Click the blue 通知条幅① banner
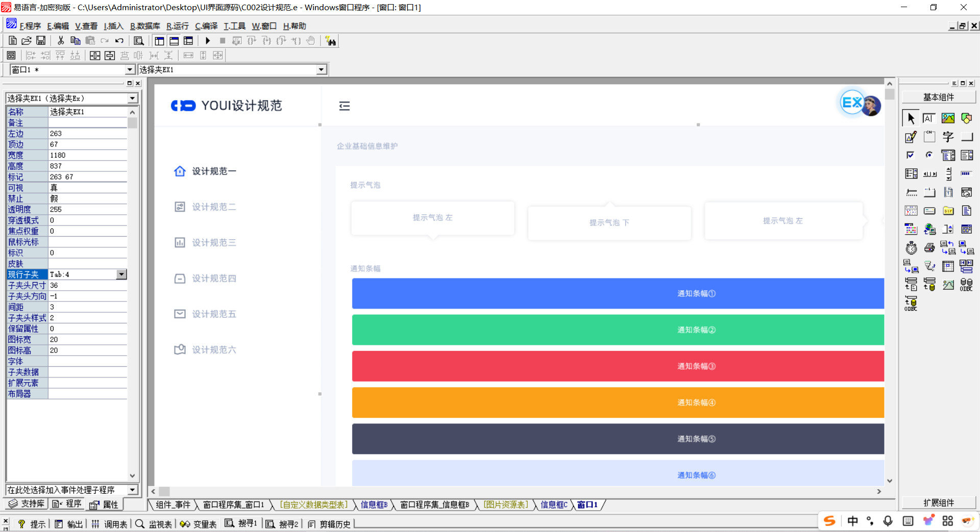The image size is (980, 532). pyautogui.click(x=618, y=293)
